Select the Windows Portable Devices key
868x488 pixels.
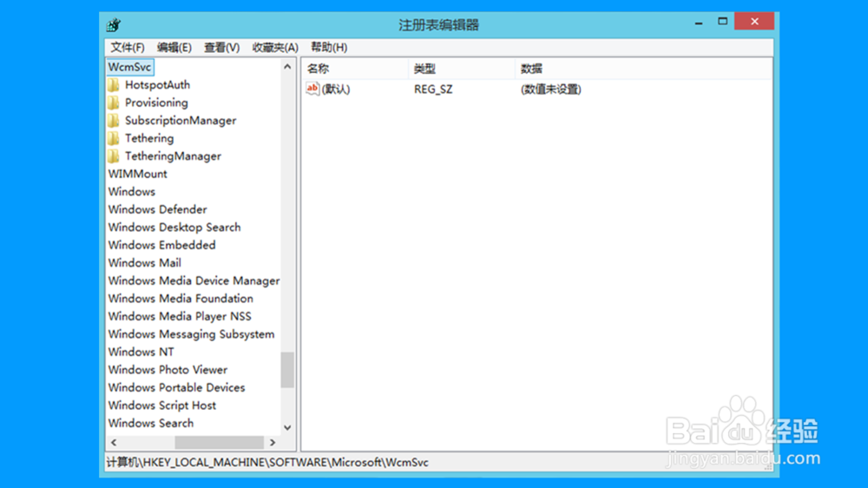pos(176,387)
